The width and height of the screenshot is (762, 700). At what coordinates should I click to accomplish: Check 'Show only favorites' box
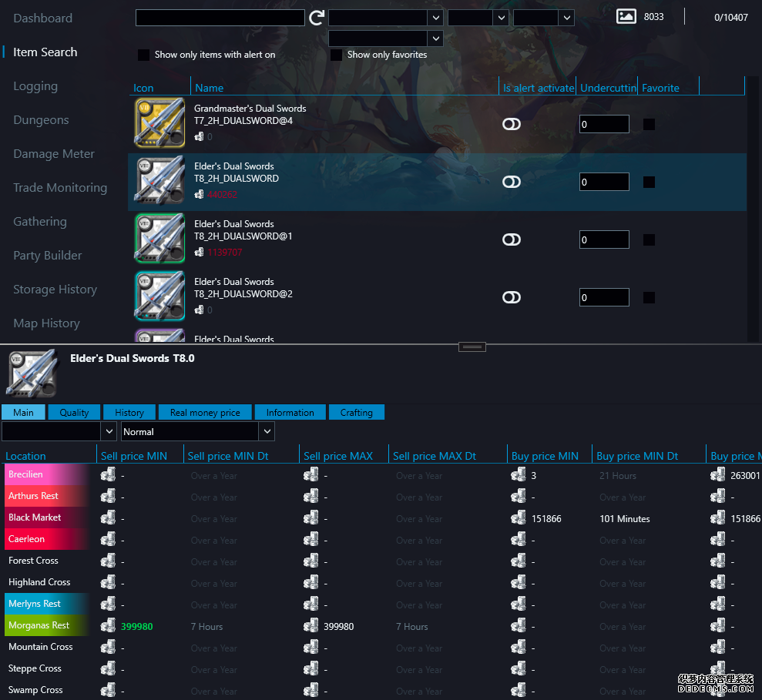click(336, 55)
